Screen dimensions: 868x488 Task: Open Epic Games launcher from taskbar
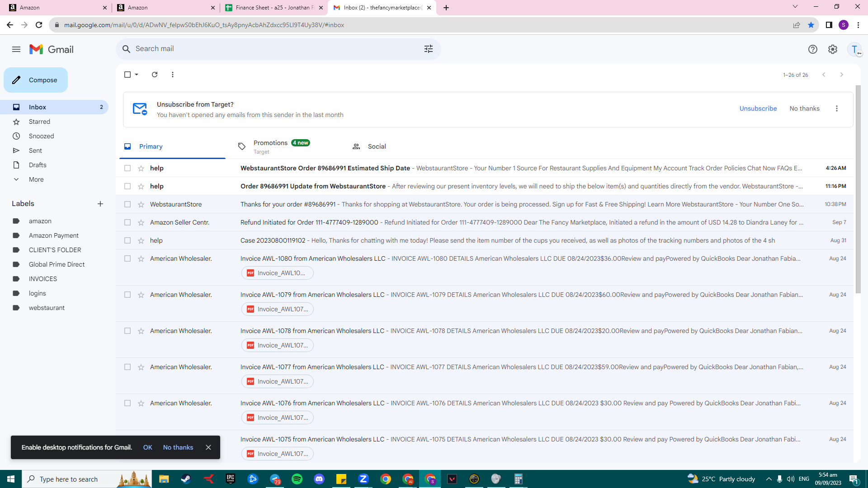(231, 479)
